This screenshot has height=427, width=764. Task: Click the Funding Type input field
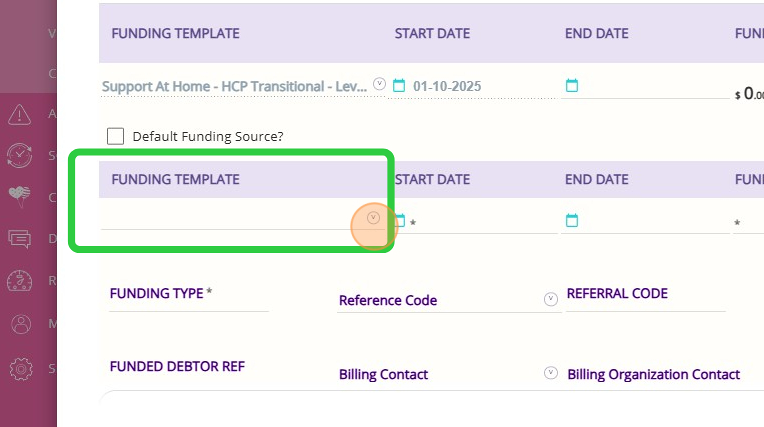pyautogui.click(x=188, y=304)
